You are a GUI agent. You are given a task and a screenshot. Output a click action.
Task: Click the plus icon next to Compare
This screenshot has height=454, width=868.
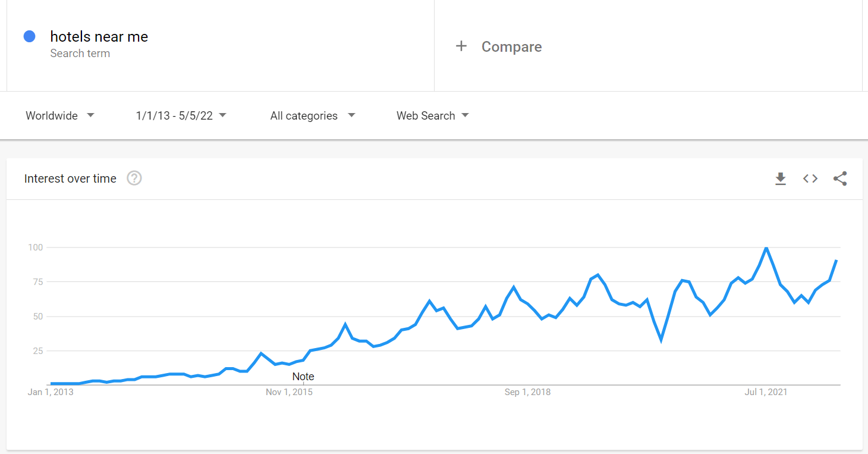(x=461, y=46)
